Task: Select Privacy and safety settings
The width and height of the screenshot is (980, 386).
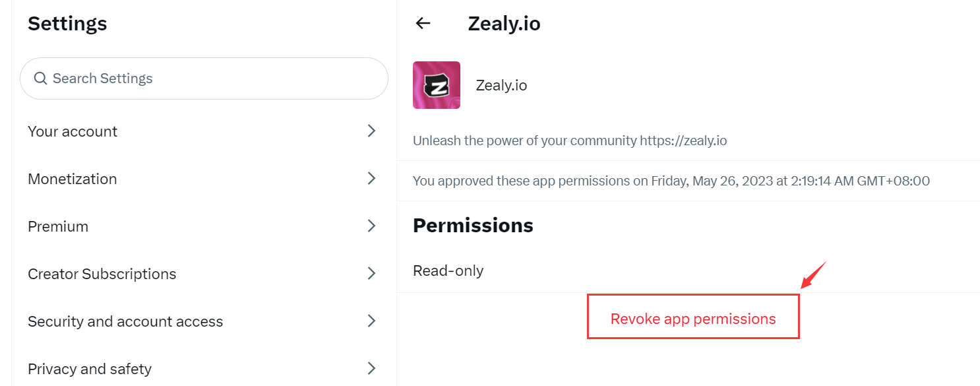Action: point(90,369)
